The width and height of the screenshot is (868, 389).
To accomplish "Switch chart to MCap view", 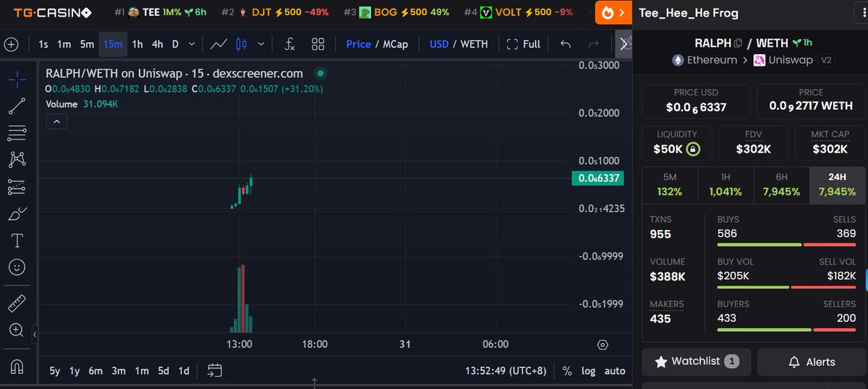I will coord(395,44).
